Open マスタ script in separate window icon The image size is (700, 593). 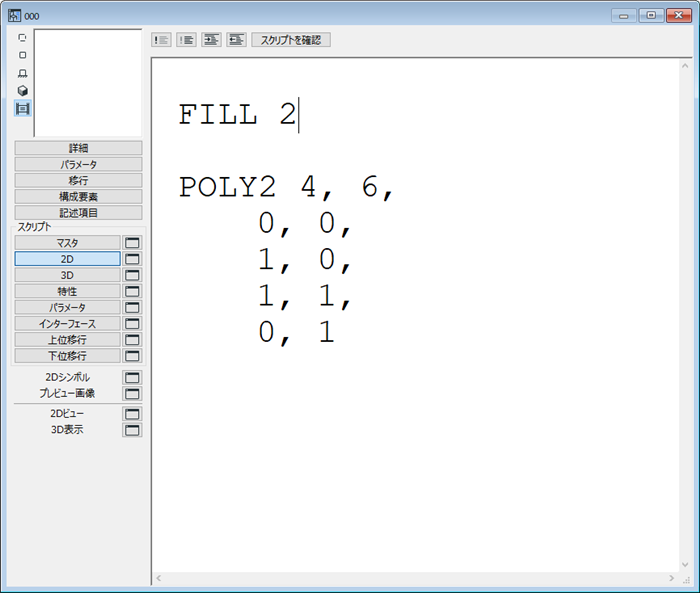pos(132,243)
